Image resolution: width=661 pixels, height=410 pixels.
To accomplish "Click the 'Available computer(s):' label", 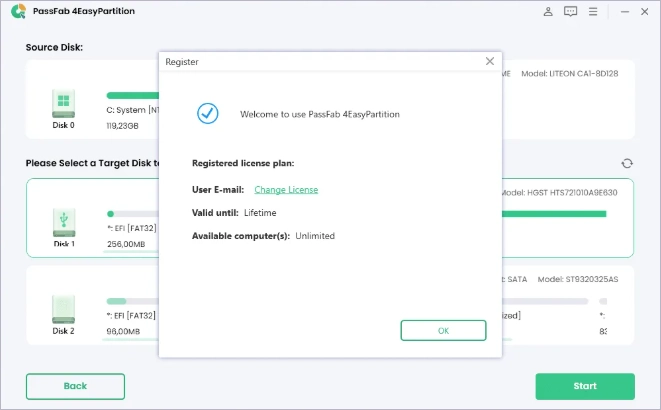I will (241, 236).
